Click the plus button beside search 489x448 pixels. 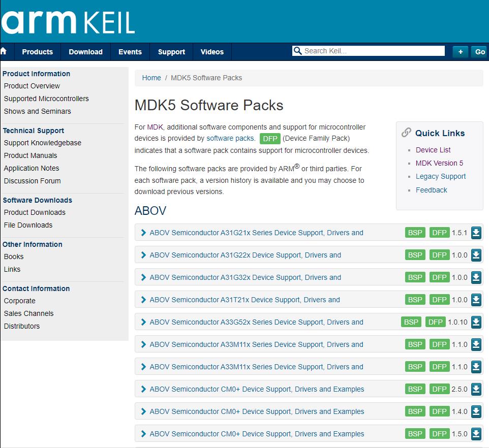(x=461, y=52)
